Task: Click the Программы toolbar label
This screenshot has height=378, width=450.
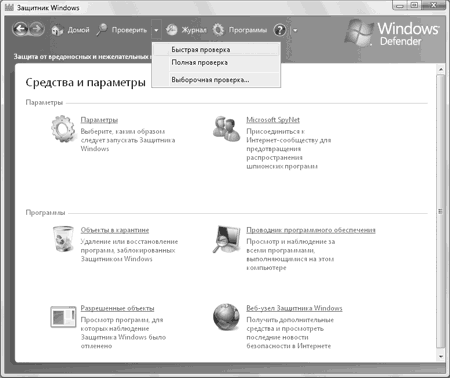Action: 248,30
